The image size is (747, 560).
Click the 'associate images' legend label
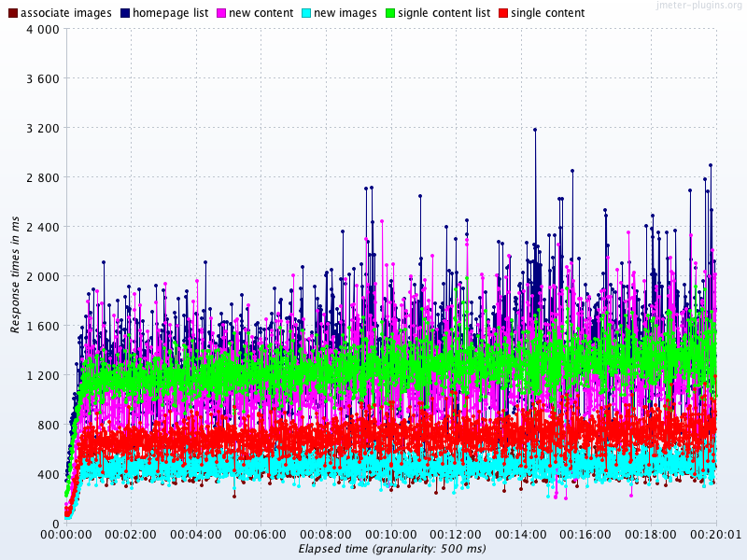pos(65,13)
